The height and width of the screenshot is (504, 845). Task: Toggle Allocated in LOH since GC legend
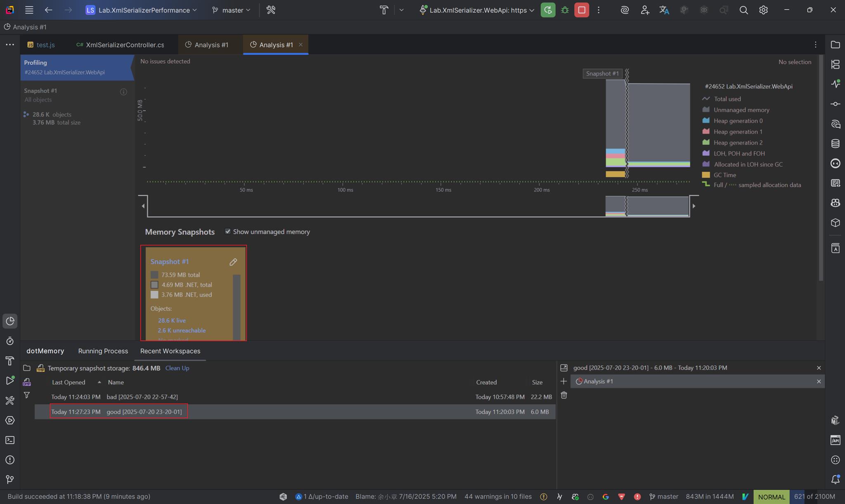click(x=742, y=164)
